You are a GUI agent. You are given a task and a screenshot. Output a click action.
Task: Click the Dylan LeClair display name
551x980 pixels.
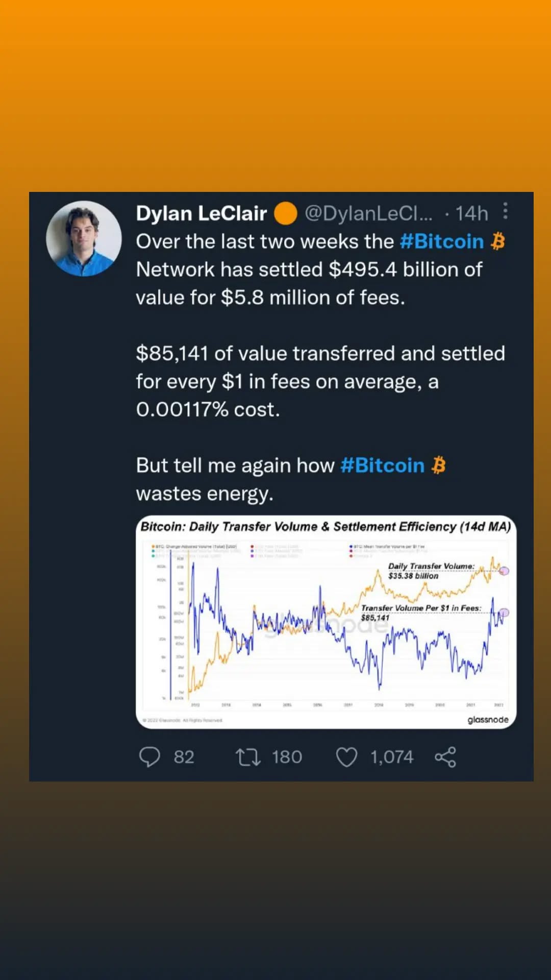201,213
